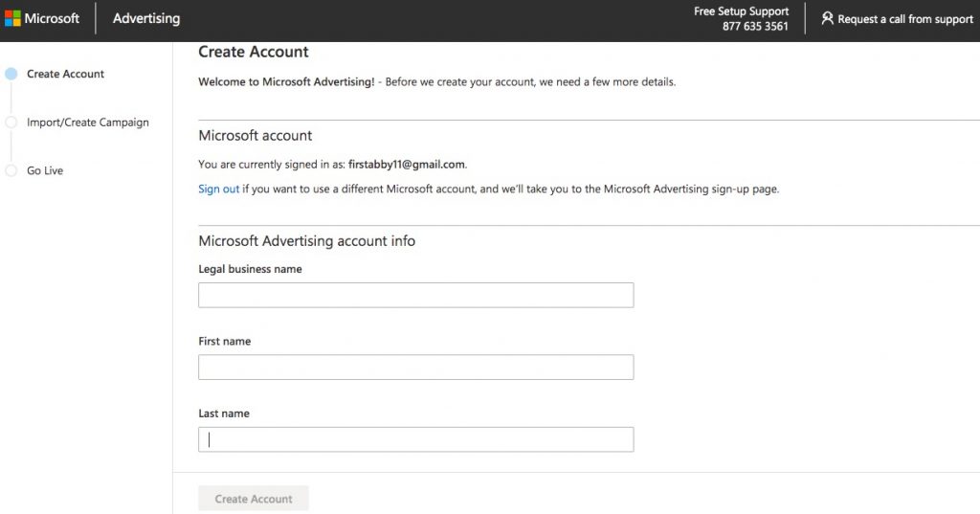
Task: Click the support person icon
Action: [827, 19]
